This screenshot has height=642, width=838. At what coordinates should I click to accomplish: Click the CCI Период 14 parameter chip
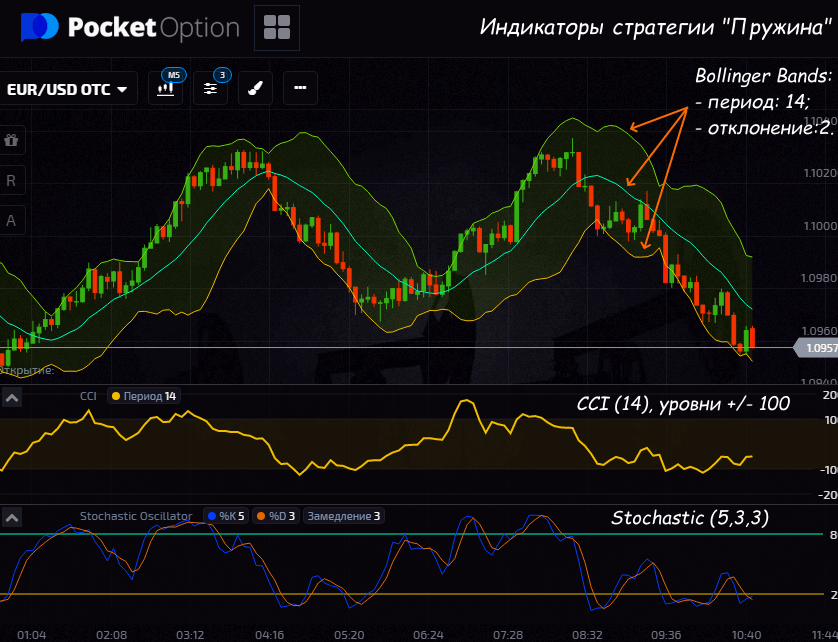(x=144, y=397)
